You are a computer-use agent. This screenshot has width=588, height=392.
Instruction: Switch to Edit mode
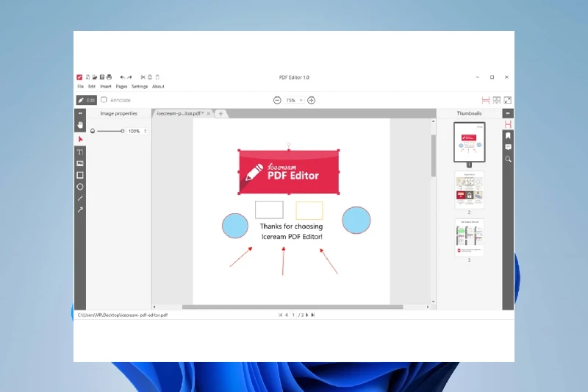pos(87,100)
